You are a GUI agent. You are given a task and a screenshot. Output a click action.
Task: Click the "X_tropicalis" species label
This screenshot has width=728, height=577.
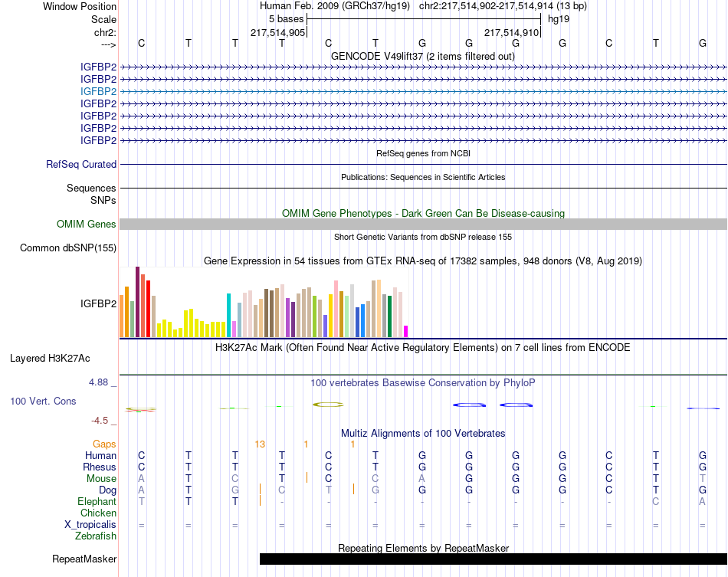(90, 525)
